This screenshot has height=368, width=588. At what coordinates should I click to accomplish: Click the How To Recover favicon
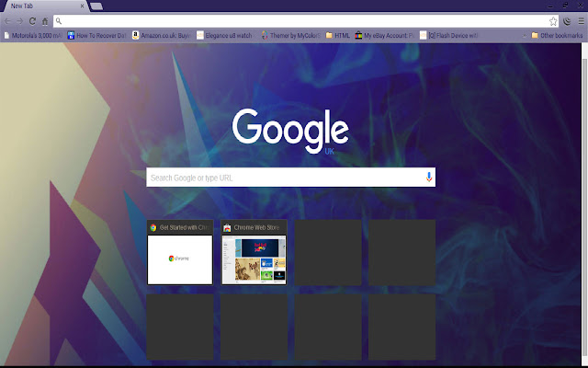coord(71,35)
